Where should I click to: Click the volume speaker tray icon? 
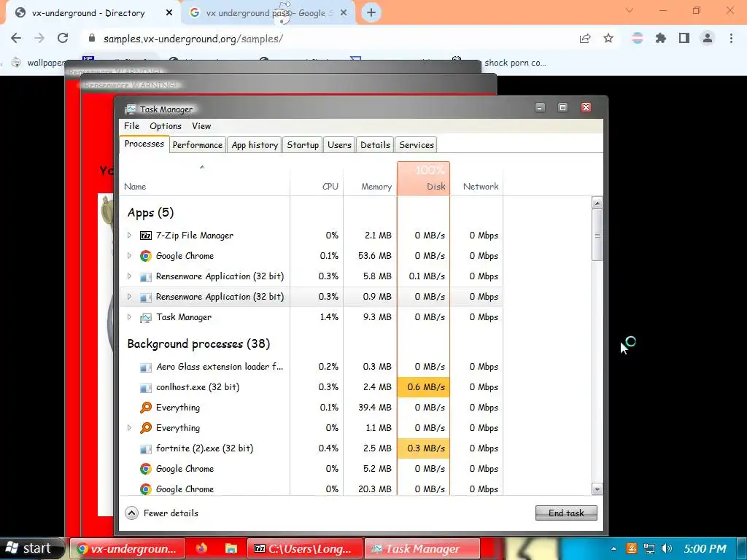[x=667, y=548]
